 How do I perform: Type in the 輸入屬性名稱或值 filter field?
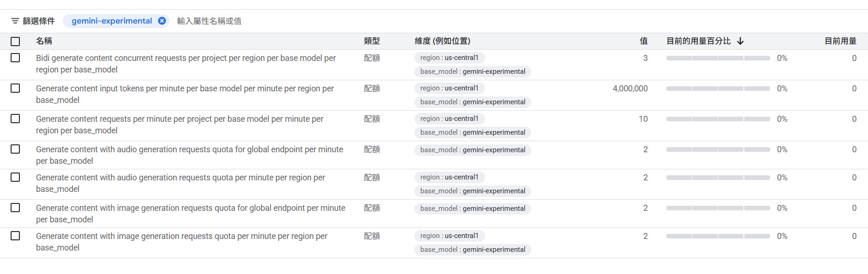tap(277, 21)
